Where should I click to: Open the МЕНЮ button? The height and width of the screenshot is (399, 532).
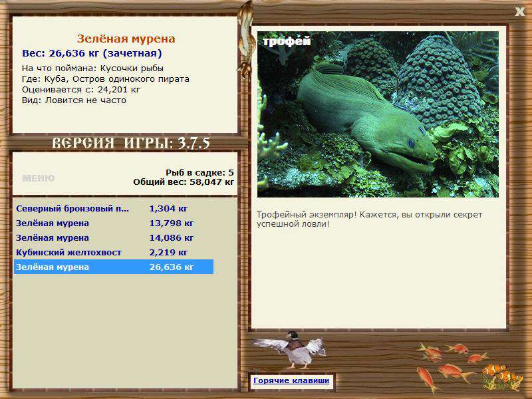point(39,178)
